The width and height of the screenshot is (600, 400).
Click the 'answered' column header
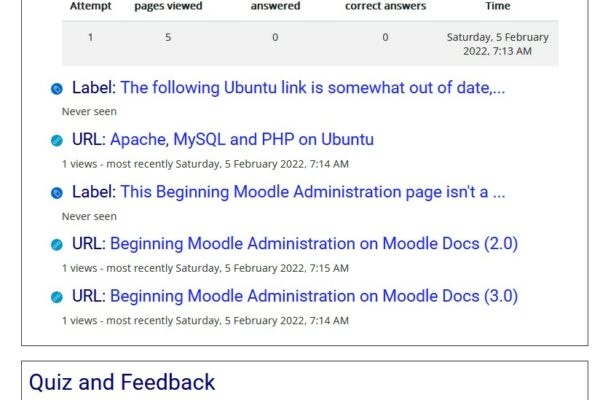(x=275, y=6)
